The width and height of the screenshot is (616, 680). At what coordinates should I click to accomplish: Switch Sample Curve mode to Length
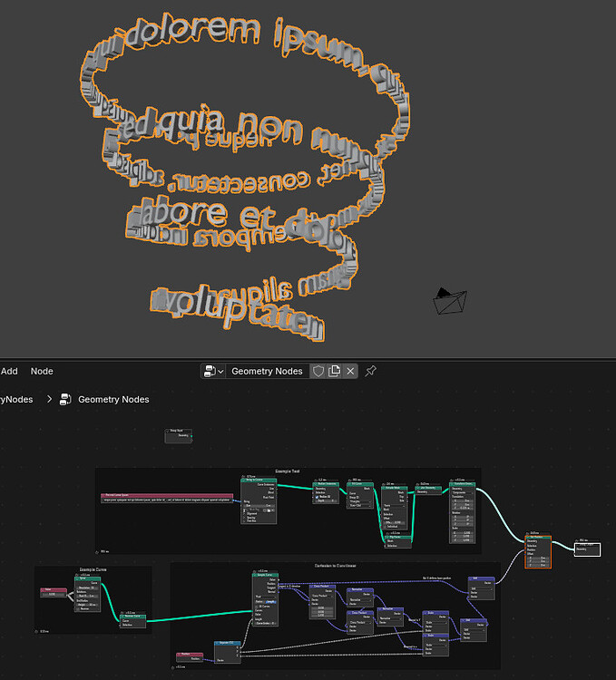271,602
